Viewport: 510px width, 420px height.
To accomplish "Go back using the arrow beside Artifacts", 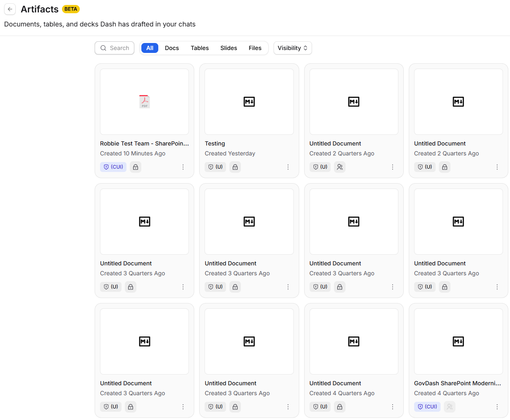I will coord(10,9).
